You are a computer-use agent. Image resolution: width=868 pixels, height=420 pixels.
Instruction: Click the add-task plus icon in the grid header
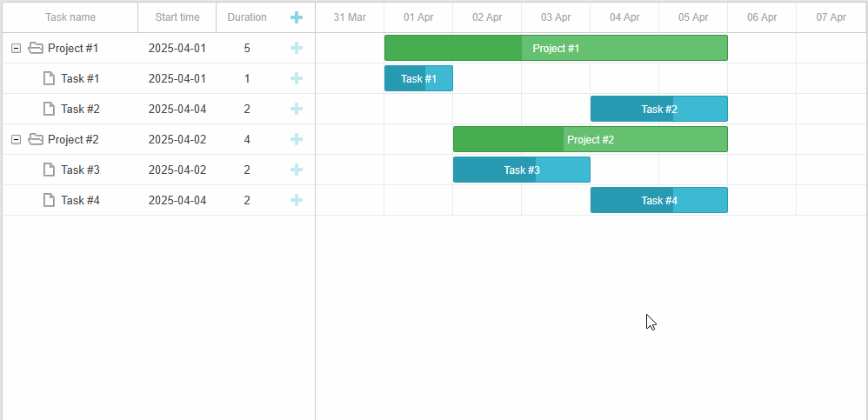(297, 17)
